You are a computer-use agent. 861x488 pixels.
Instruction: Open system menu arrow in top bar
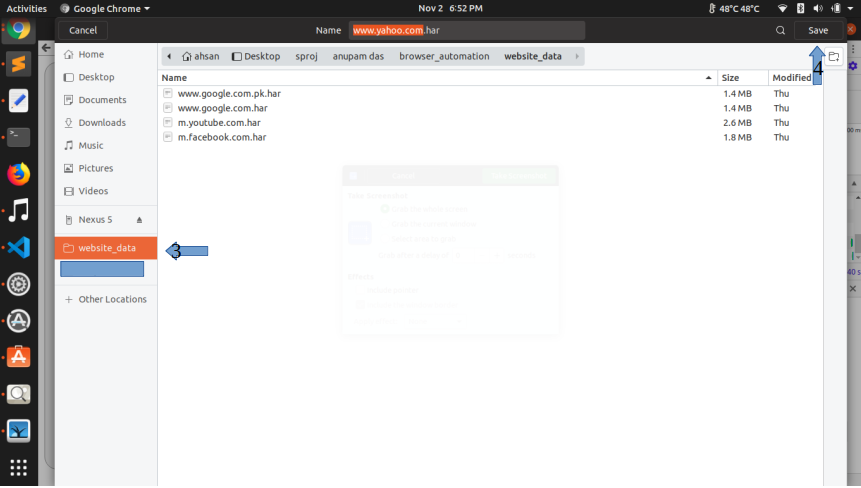[x=851, y=9]
